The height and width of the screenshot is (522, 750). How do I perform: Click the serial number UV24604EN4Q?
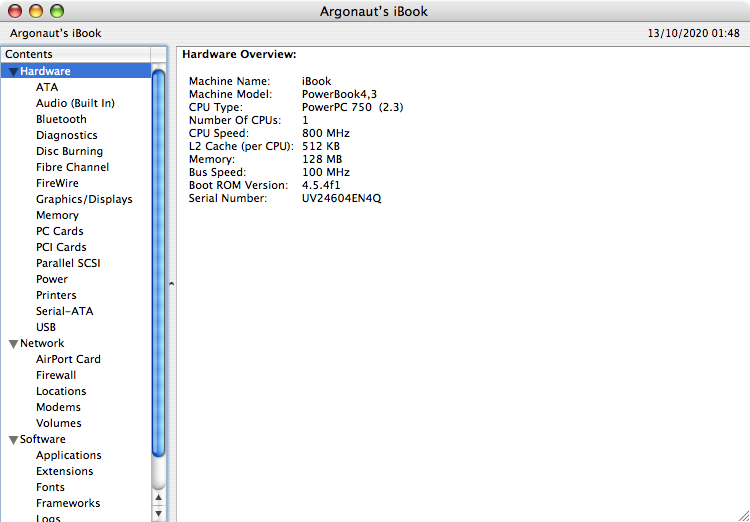(x=342, y=199)
